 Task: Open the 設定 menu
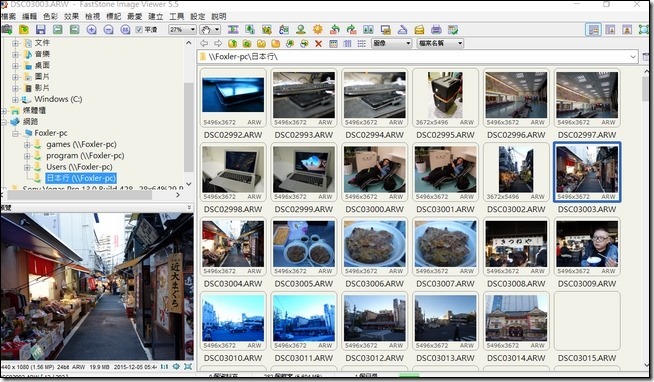click(x=198, y=16)
